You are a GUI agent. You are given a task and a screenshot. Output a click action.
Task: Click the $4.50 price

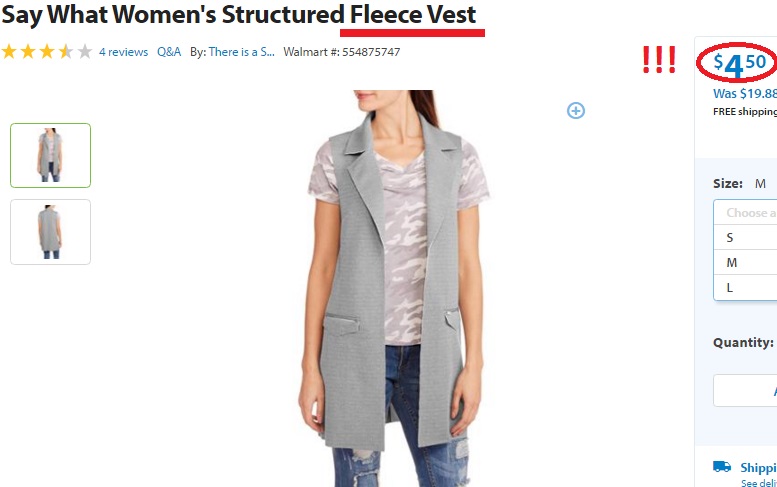tap(740, 64)
